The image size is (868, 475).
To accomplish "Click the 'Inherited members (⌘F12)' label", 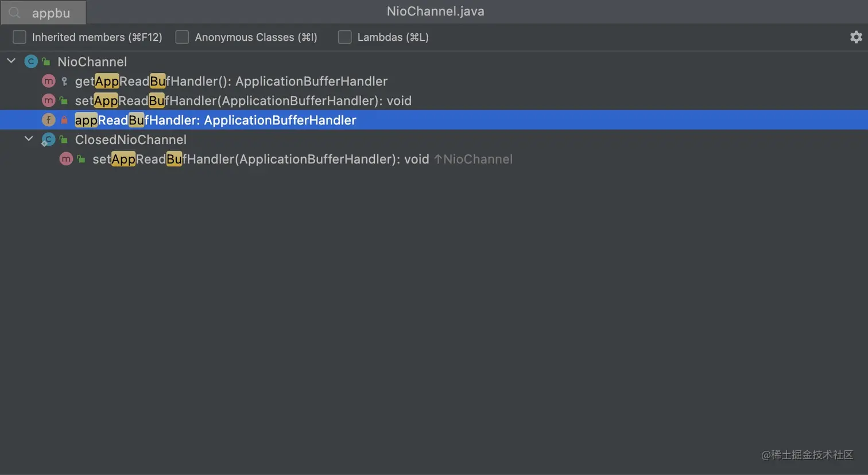I will pyautogui.click(x=97, y=37).
